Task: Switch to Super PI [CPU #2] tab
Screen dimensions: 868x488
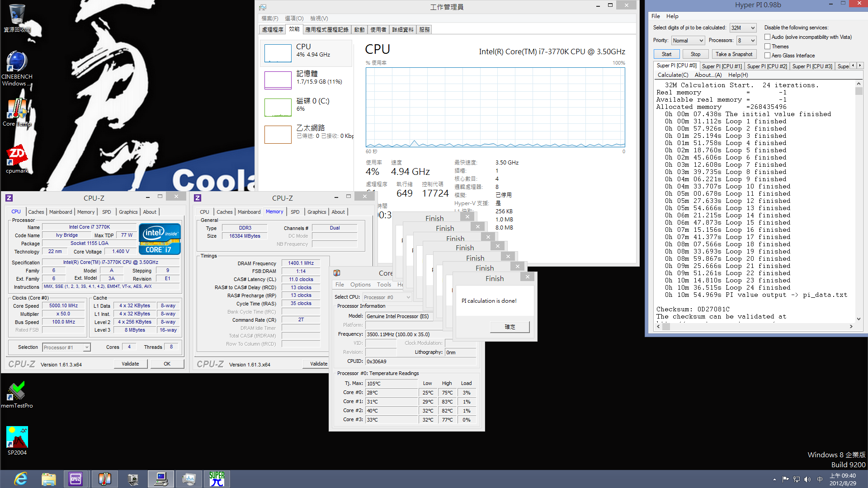Action: pyautogui.click(x=767, y=66)
